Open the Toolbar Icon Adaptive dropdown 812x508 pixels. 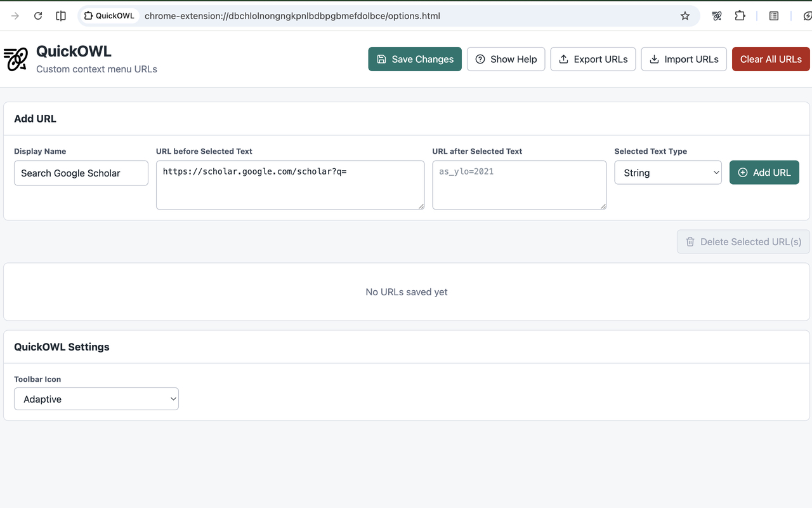(96, 399)
